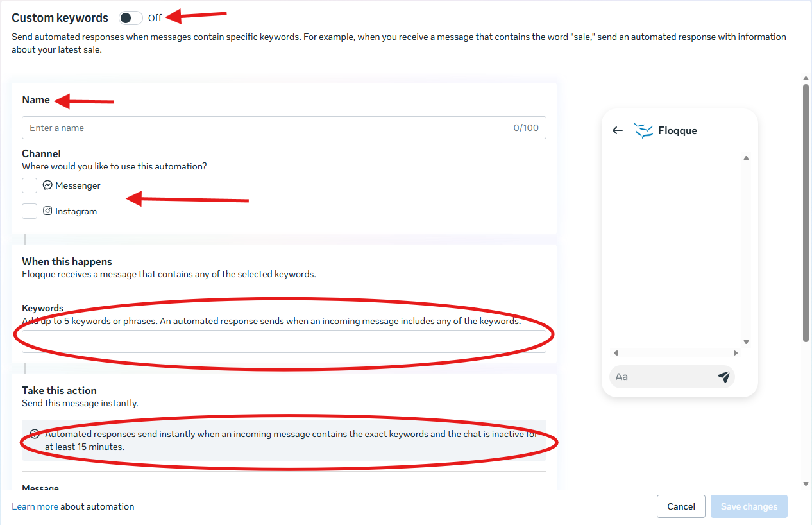The image size is (812, 525).
Task: Toggle the Custom keywords switch on
Action: [x=131, y=18]
